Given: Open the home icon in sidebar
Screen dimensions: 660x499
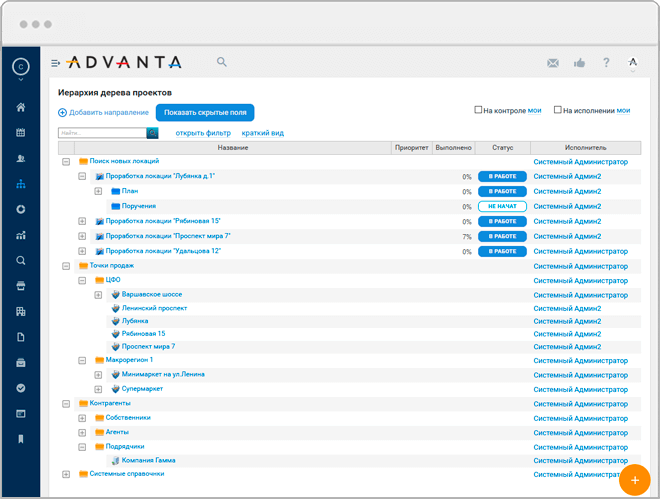Looking at the screenshot, I should [21, 107].
